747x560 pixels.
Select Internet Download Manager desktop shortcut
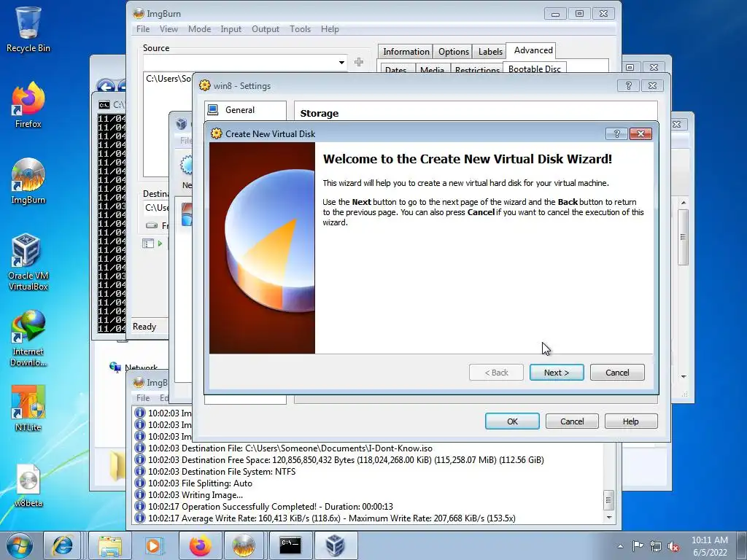[x=28, y=338]
